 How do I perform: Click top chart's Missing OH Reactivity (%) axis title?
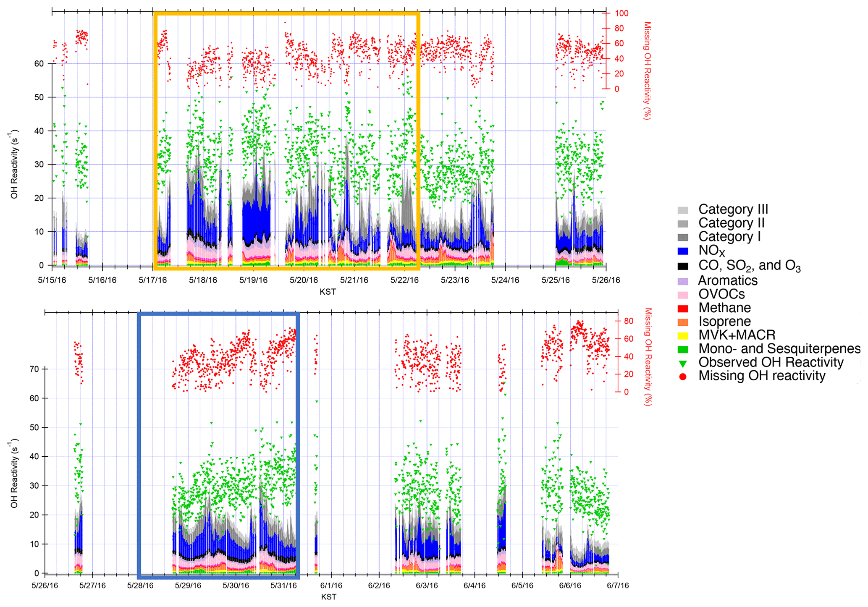click(x=647, y=71)
